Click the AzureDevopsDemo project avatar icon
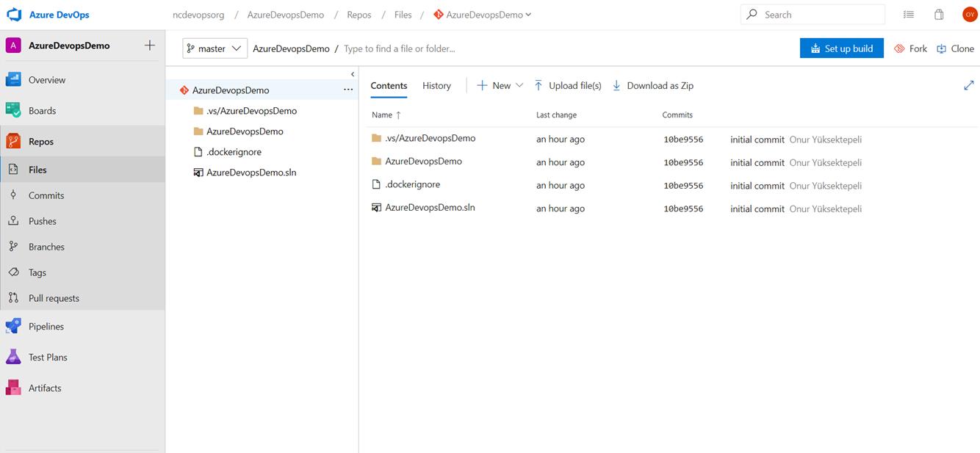 (x=13, y=46)
